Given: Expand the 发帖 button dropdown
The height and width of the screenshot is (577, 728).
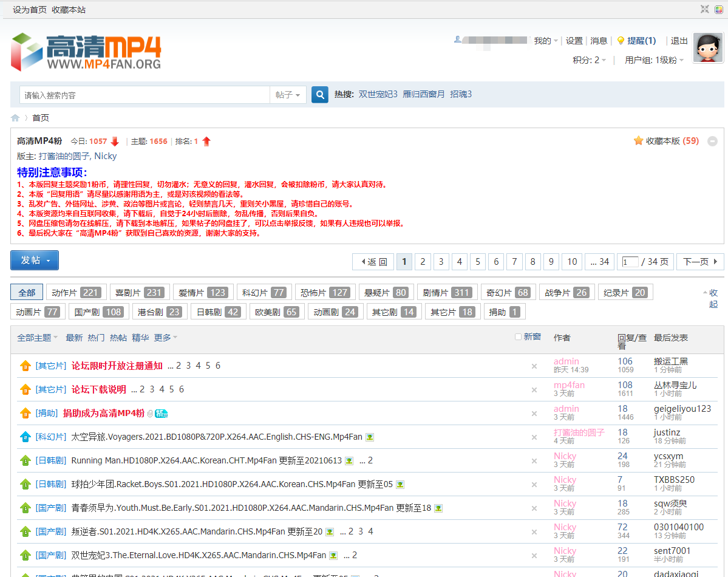Looking at the screenshot, I should click(49, 261).
